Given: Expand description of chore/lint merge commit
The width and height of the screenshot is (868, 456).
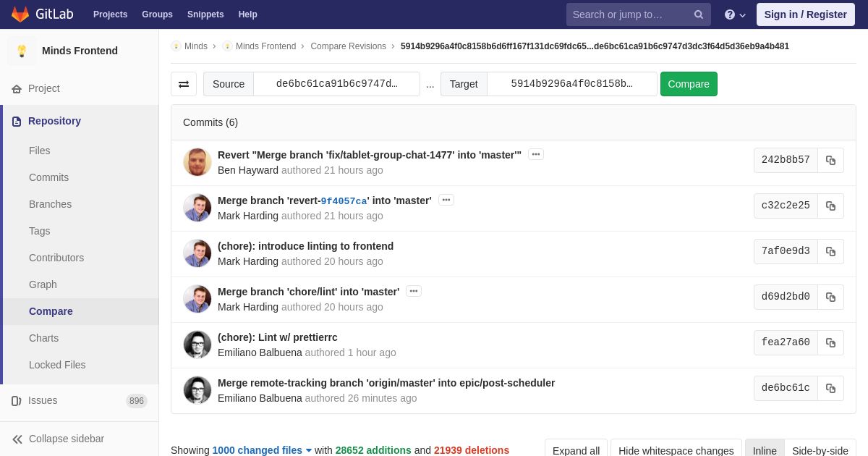Looking at the screenshot, I should pyautogui.click(x=414, y=291).
